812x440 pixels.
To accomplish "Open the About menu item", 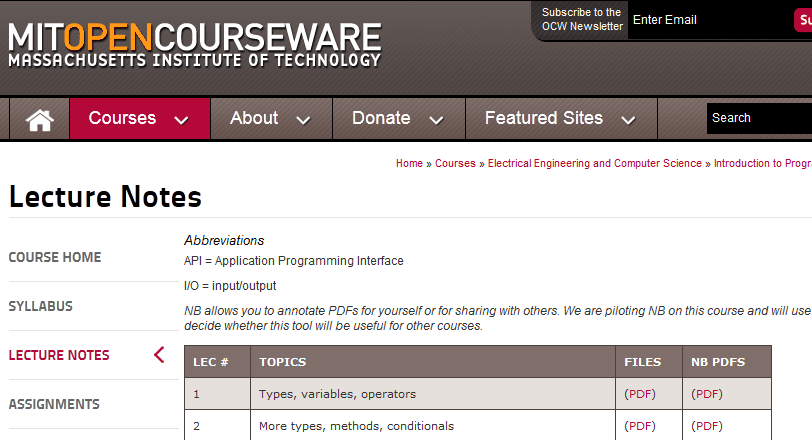I will click(254, 118).
